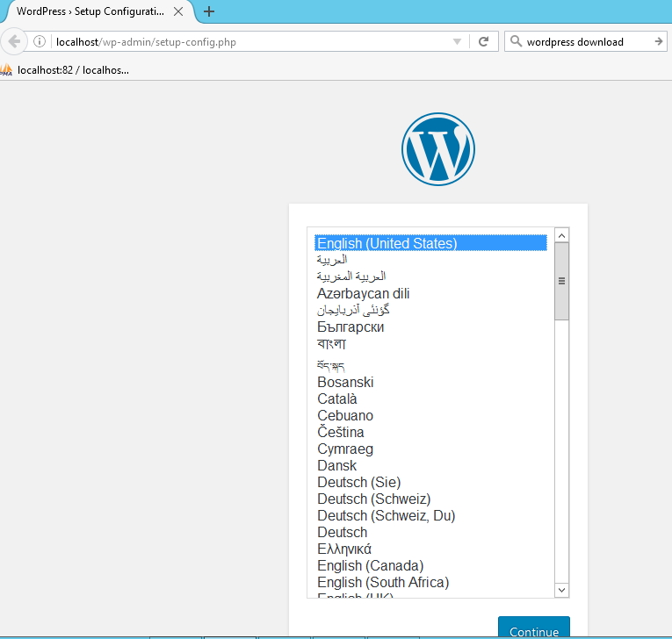Pick English (Canada) from the list
Screen dimensions: 672x639
430,566
